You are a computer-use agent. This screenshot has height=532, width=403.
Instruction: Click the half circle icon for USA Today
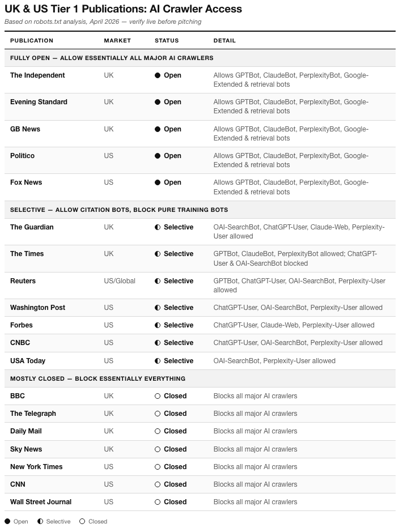pyautogui.click(x=158, y=361)
